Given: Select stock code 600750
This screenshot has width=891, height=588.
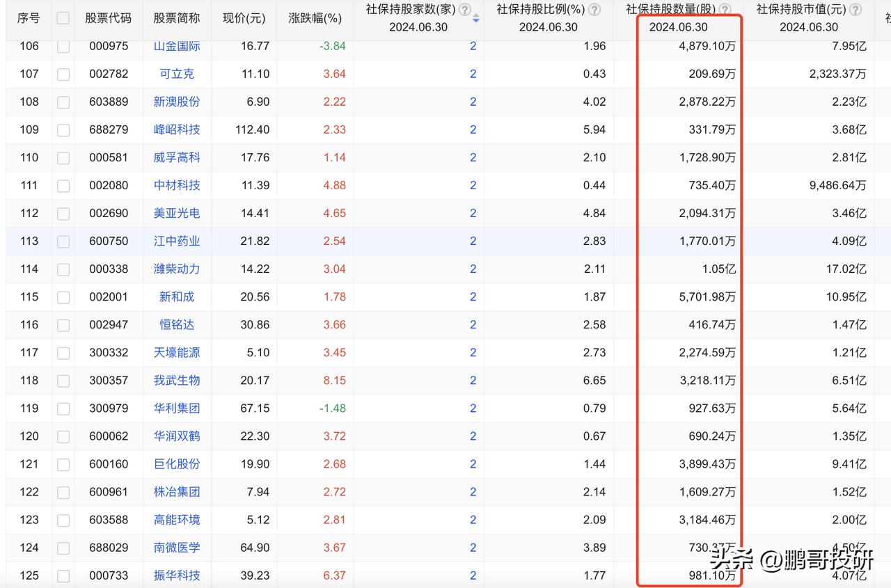Looking at the screenshot, I should coord(109,241).
